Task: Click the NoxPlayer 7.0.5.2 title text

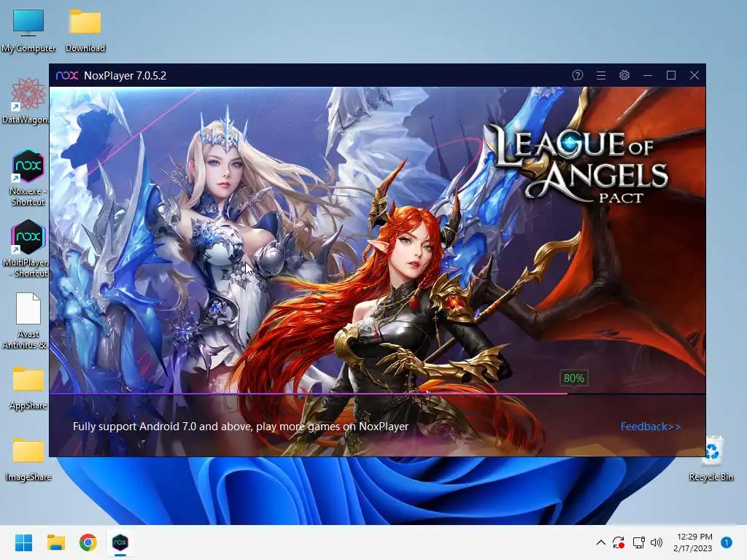Action: coord(125,76)
